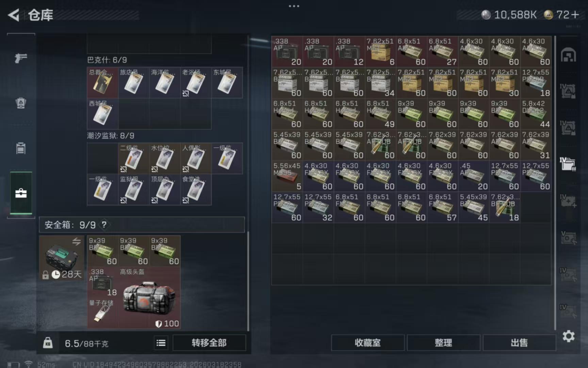Viewport: 588px width, 368px height.
Task: Select the 7.62x5... stack of 34
Action: (380, 83)
